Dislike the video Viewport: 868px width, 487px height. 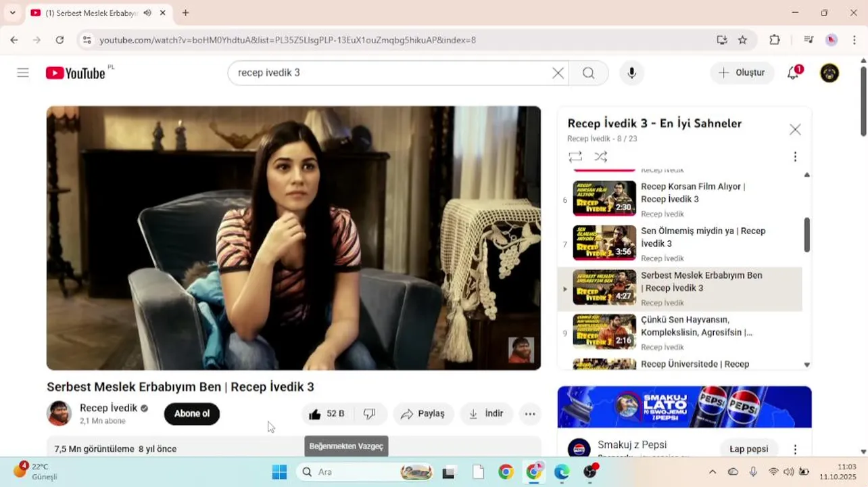[x=370, y=414]
